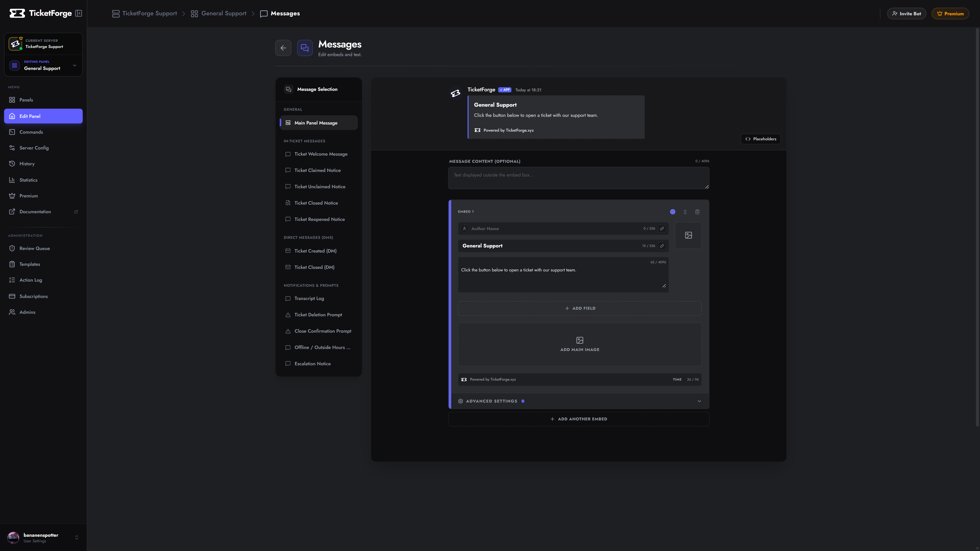The height and width of the screenshot is (551, 980).
Task: Select Ticket Reopened Notice
Action: coord(319,219)
